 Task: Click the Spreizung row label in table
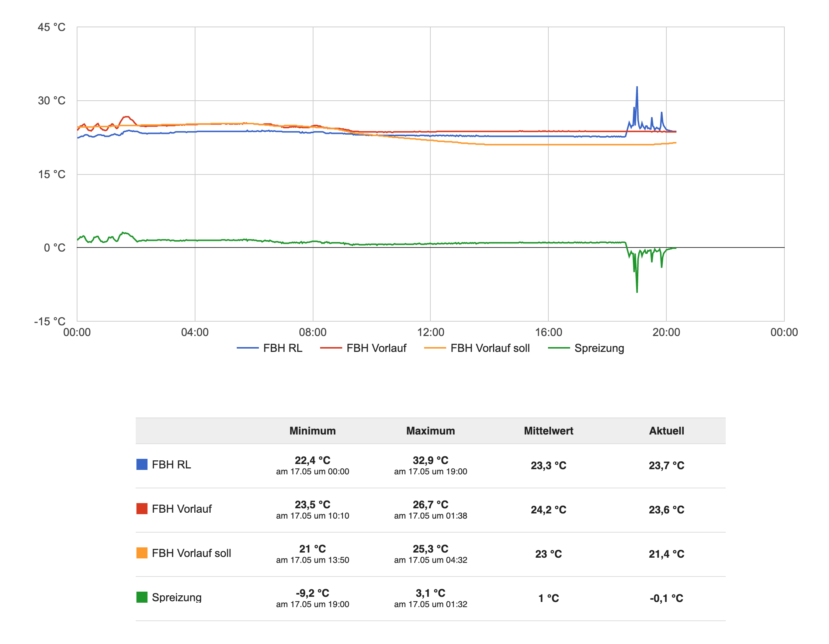177,597
